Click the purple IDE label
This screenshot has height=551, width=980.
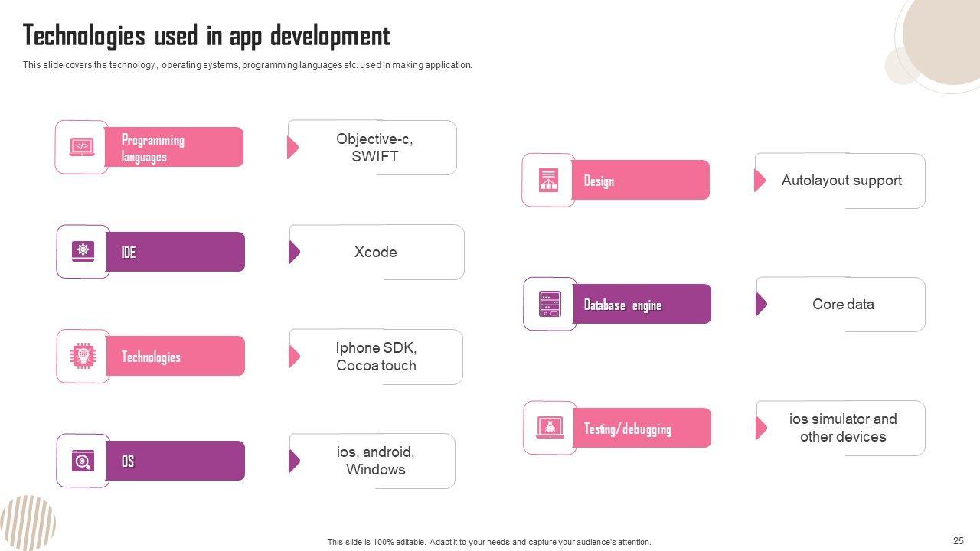click(x=175, y=252)
